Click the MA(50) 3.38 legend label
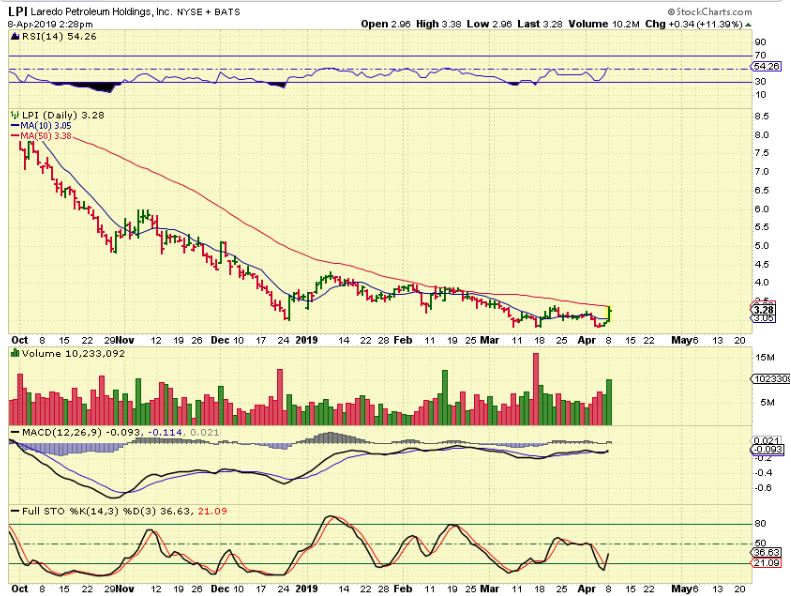The image size is (791, 596). (x=46, y=136)
